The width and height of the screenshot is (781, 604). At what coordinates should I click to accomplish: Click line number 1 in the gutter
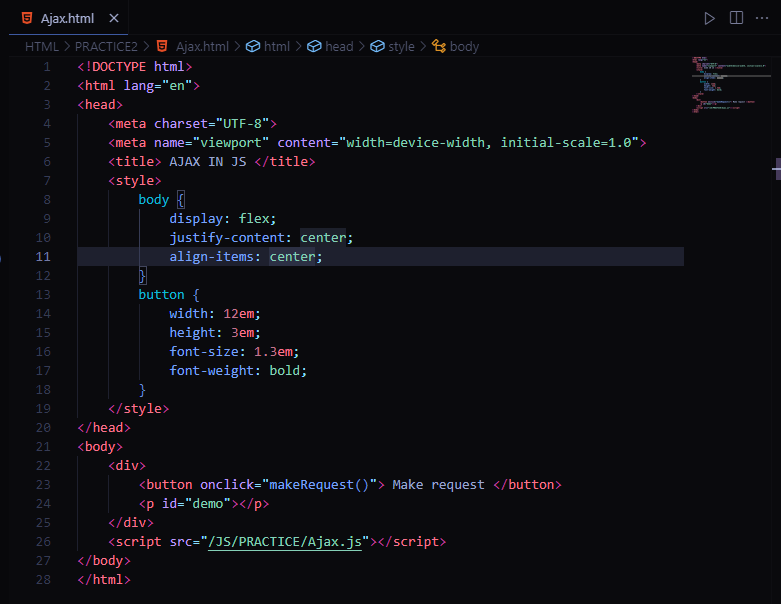46,67
